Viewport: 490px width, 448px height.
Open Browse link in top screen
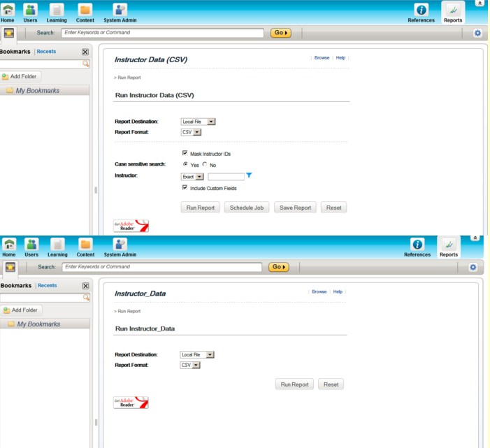click(322, 58)
